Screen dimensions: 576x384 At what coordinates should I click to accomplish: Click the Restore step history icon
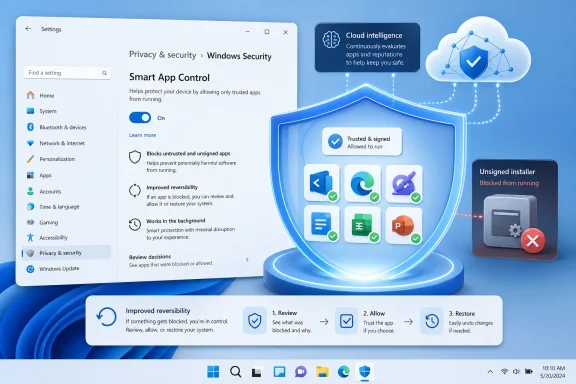[432, 321]
